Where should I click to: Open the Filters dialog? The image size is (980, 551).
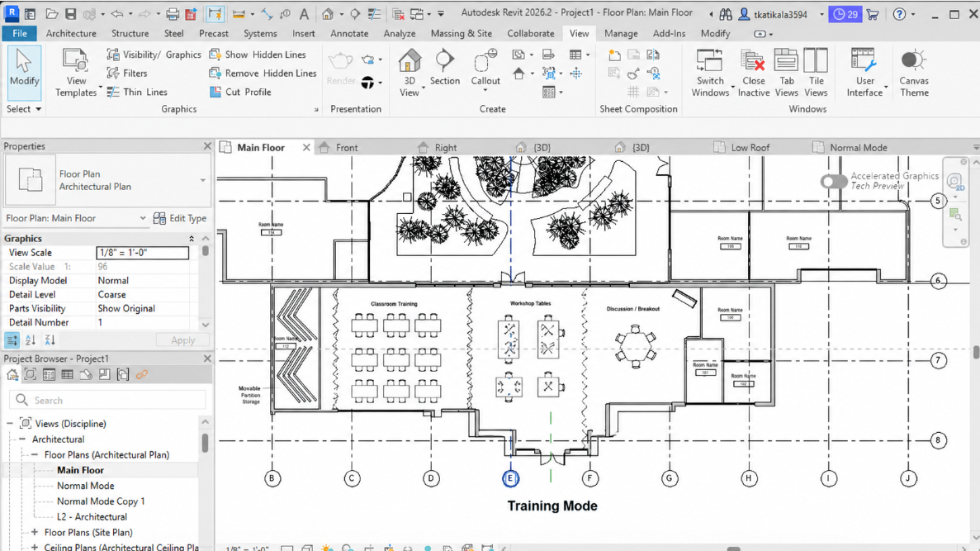click(127, 74)
